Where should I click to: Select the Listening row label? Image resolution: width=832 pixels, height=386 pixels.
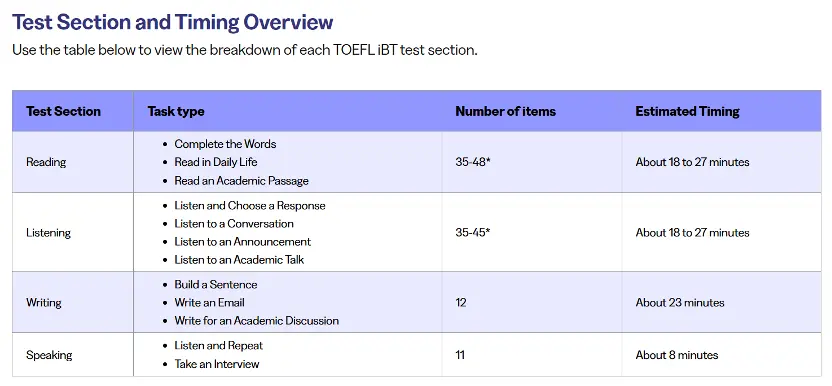coord(48,233)
